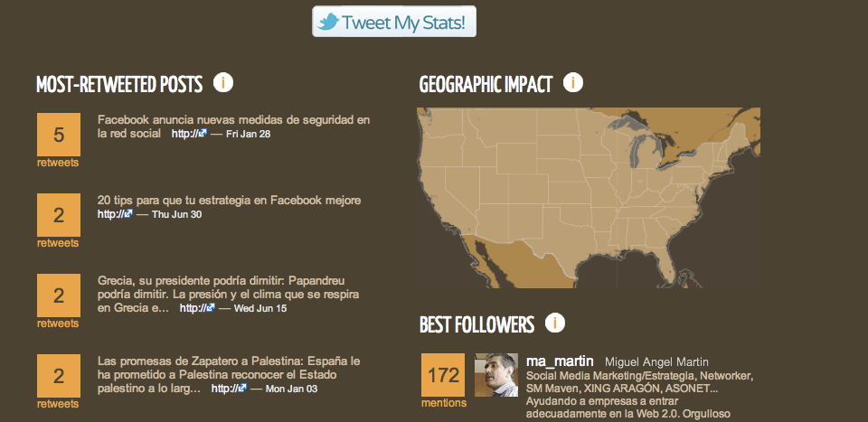Open external link icon on Thu Jun 30 post
This screenshot has height=422, width=868.
click(x=129, y=213)
